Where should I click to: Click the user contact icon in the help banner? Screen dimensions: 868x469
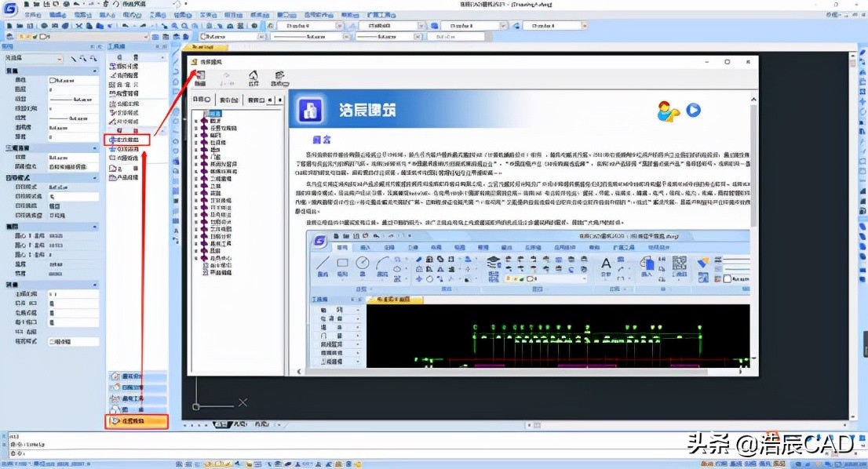tap(669, 111)
